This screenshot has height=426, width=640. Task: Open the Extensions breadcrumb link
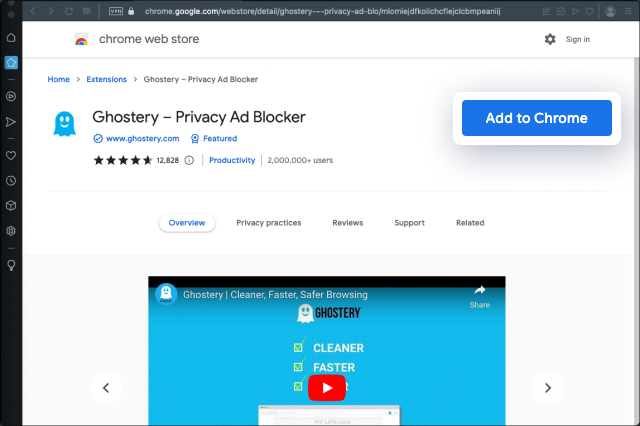click(x=106, y=79)
